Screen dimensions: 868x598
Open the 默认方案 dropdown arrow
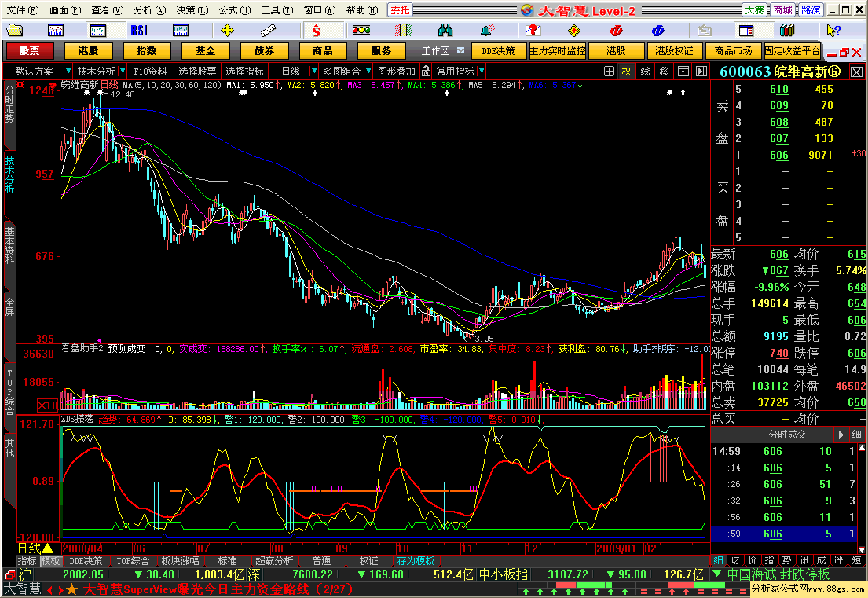pyautogui.click(x=68, y=71)
